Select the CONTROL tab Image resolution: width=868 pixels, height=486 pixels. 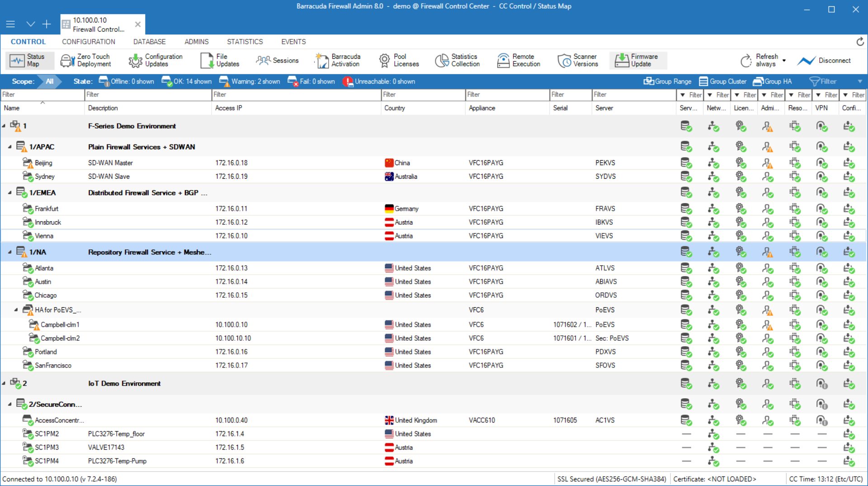tap(28, 42)
